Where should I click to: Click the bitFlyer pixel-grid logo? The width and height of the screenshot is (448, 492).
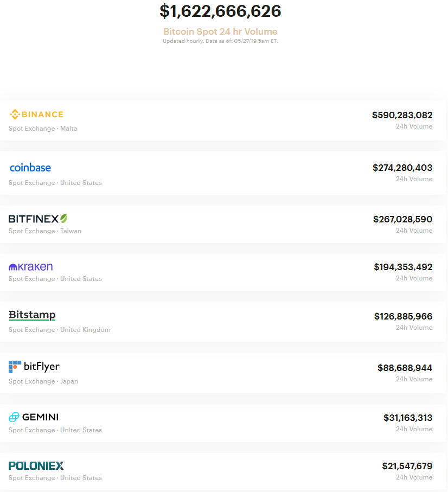click(13, 366)
